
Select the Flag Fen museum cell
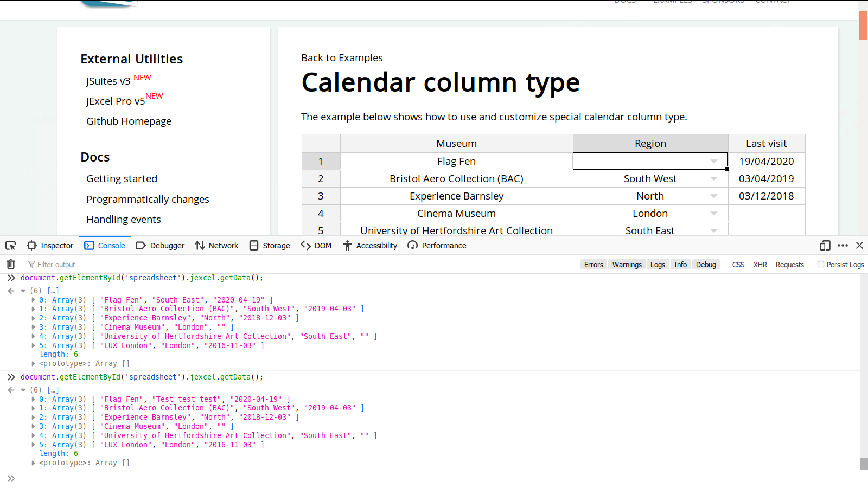click(x=456, y=162)
